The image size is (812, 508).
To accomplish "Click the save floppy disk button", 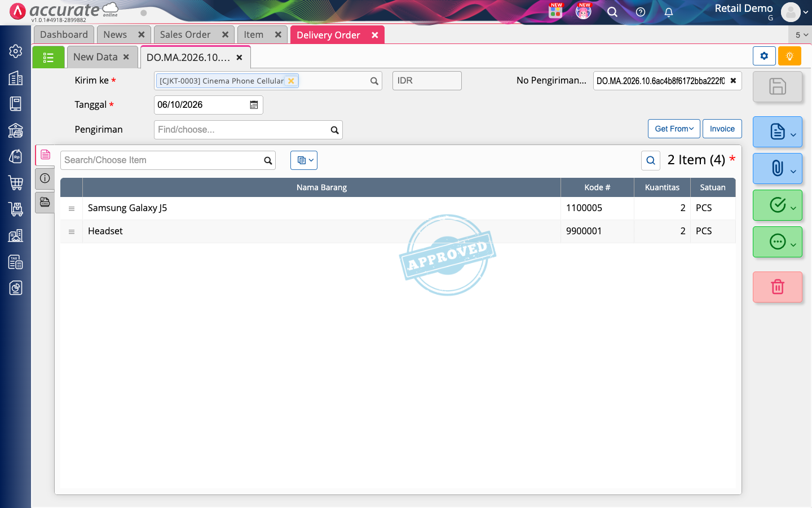I will point(778,86).
